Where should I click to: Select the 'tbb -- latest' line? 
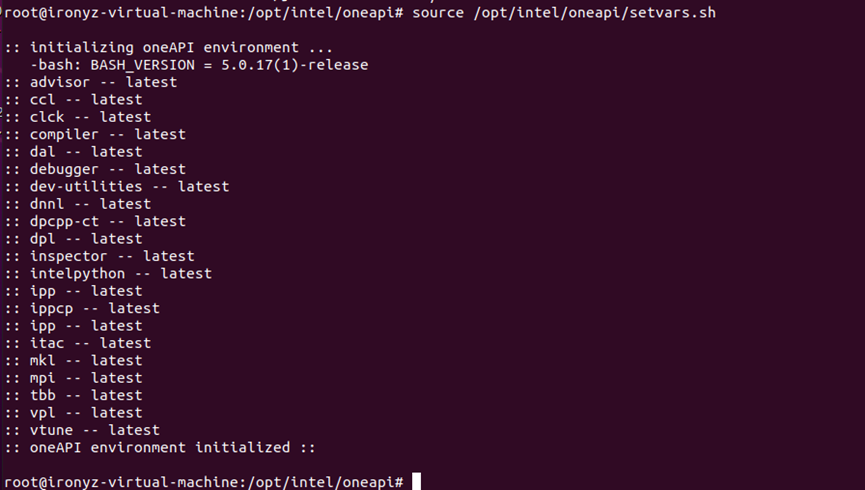tap(74, 395)
